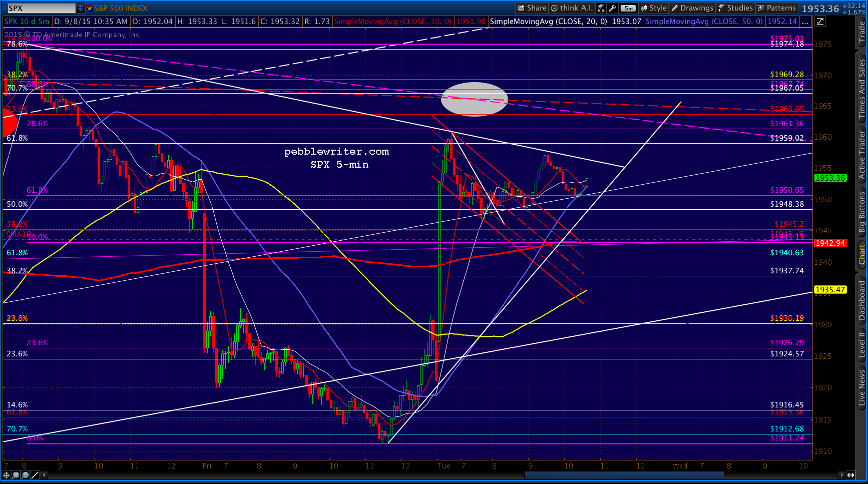Click the $1950.65 Fibonacci level label
Viewport: 868px width, 484px height.
point(787,190)
